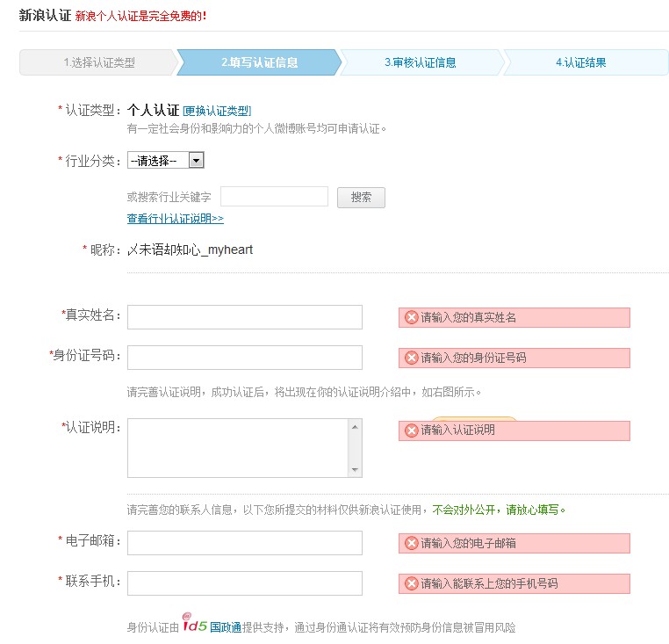669x644 pixels.
Task: Click the green 不会对外公开，请放心填写 text
Action: [499, 510]
